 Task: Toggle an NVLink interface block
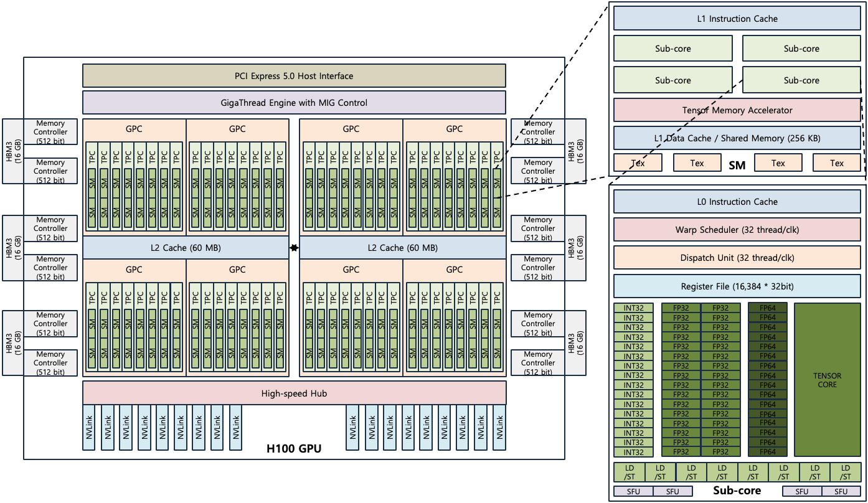(x=88, y=430)
